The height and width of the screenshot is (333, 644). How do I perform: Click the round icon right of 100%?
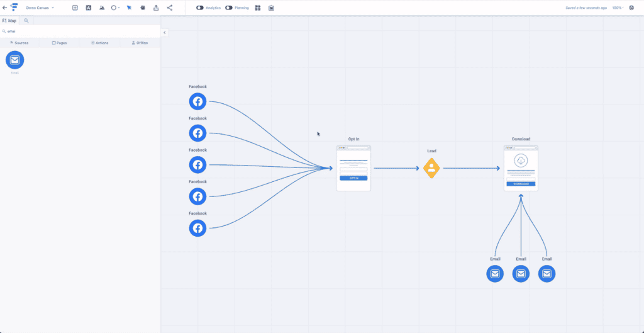(631, 8)
